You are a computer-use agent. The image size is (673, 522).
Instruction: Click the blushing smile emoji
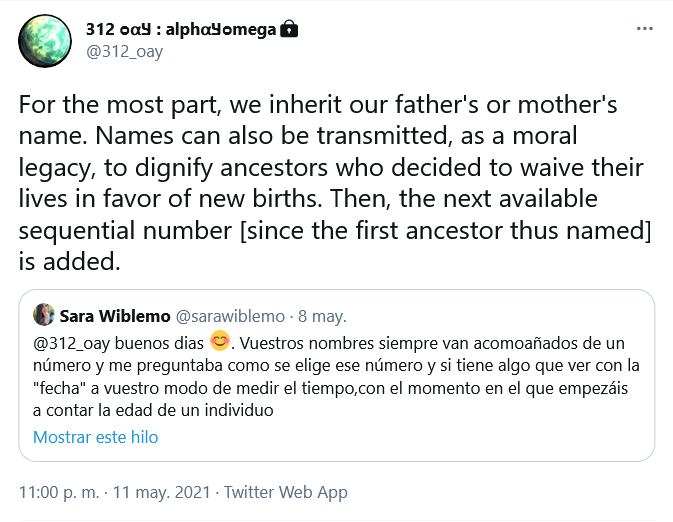pos(220,342)
